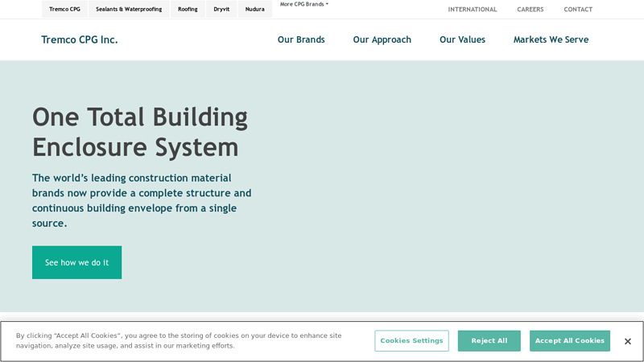Click the International link
This screenshot has height=362, width=644.
coord(473,10)
